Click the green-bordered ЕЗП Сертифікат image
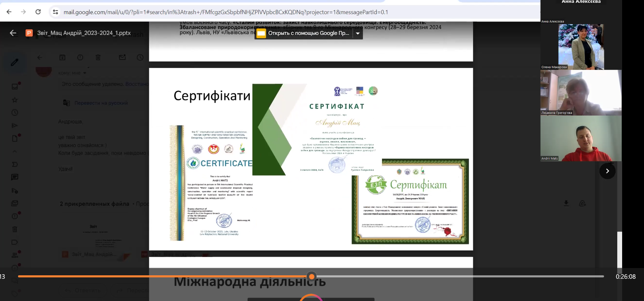The height and width of the screenshot is (301, 644). point(410,201)
